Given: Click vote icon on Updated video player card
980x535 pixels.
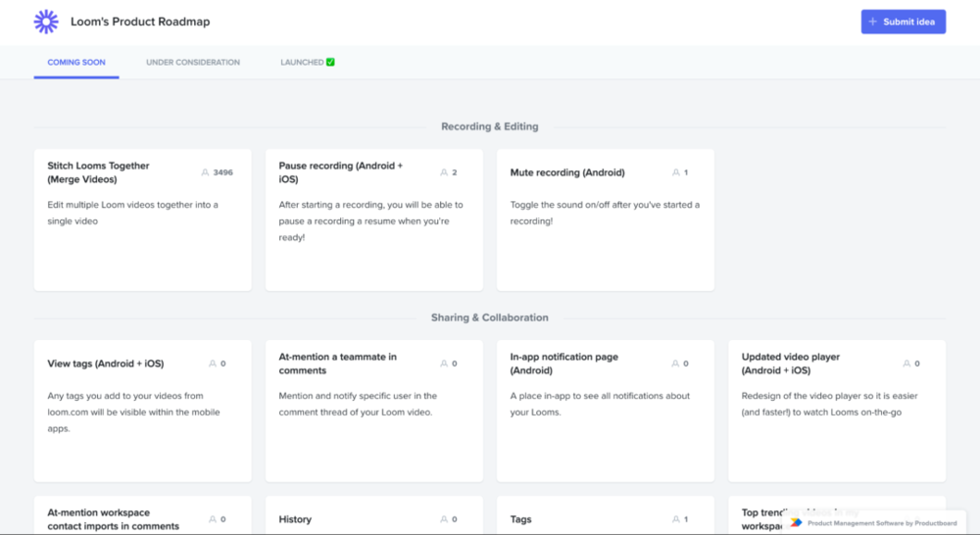Looking at the screenshot, I should [x=906, y=364].
